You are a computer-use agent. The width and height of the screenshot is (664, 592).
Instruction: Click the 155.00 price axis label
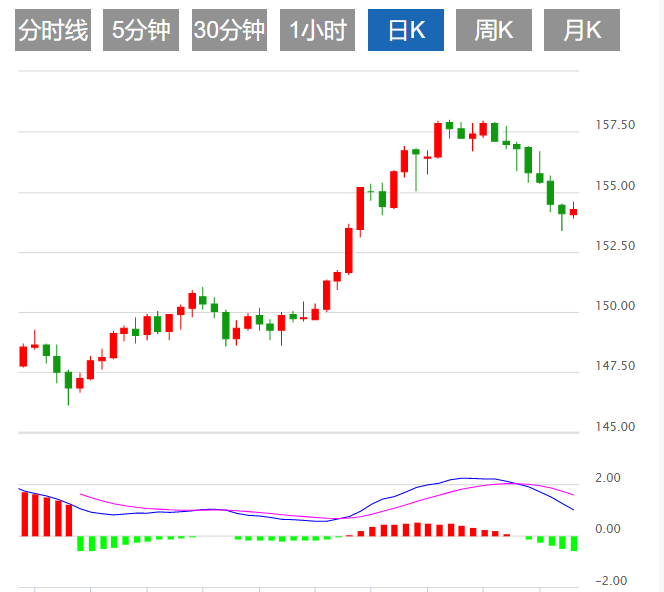click(615, 186)
